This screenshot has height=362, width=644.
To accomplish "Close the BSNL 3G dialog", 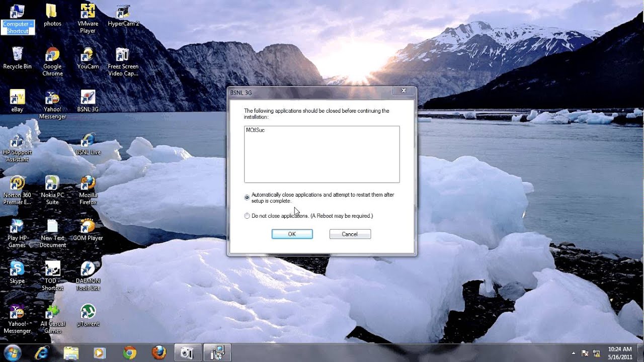I will [x=404, y=91].
